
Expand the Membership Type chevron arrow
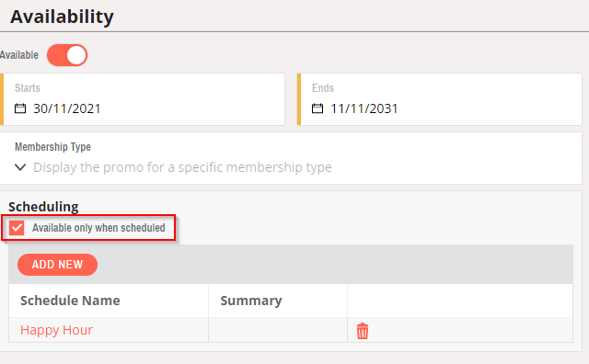(20, 167)
